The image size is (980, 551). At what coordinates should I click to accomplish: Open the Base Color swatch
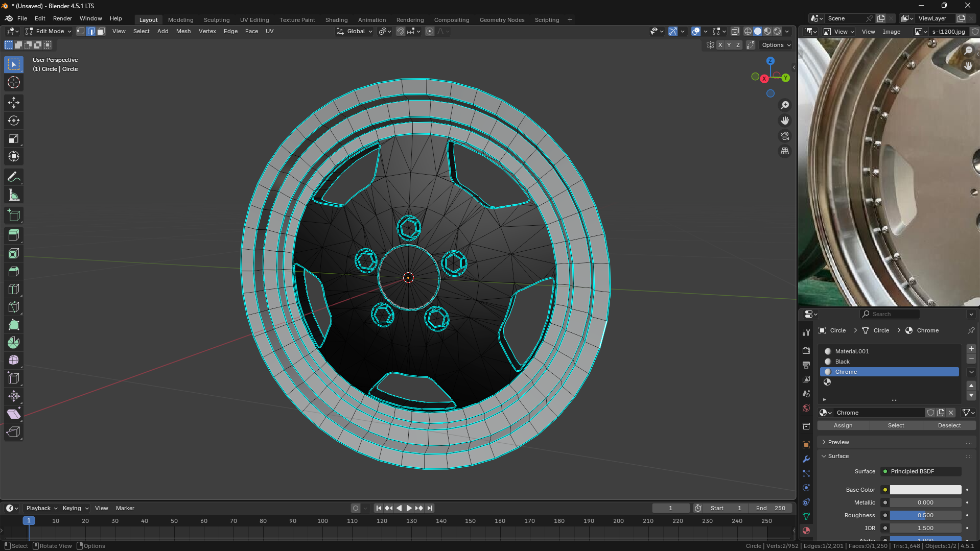(925, 490)
